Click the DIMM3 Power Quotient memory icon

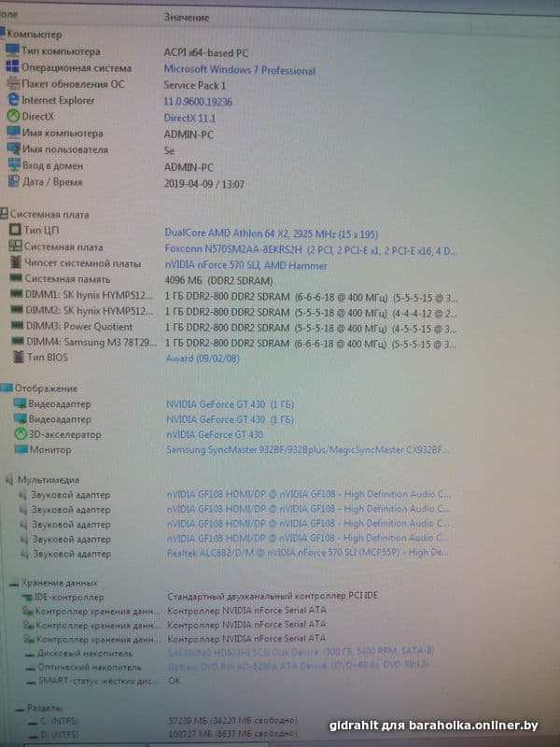pos(18,326)
